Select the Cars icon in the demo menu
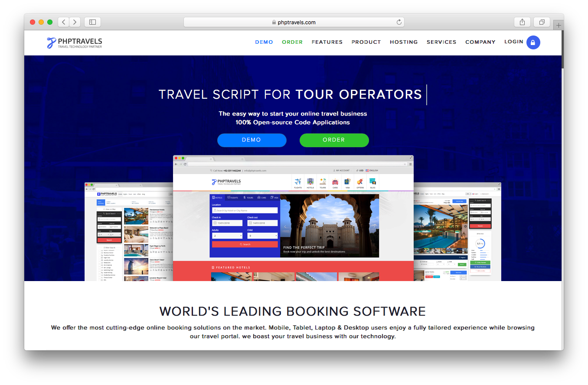The height and width of the screenshot is (385, 588). point(335,181)
